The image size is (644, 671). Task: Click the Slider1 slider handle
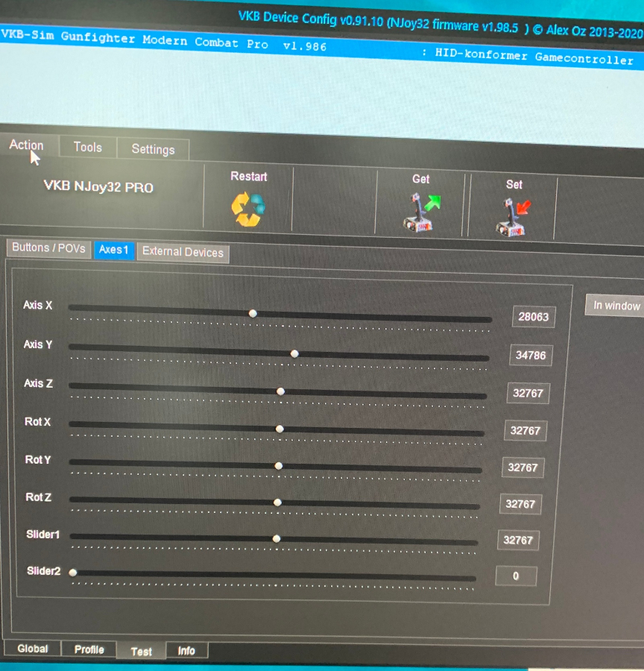277,539
